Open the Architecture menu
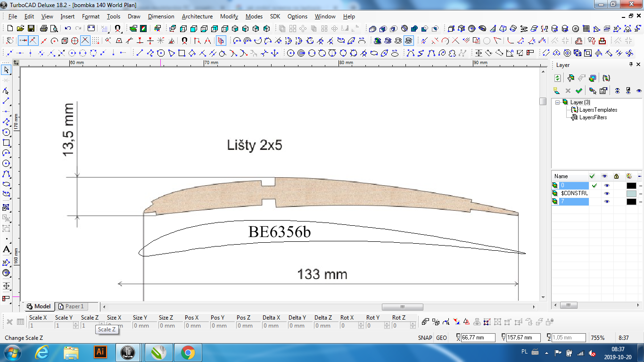This screenshot has width=644, height=362. tap(197, 16)
